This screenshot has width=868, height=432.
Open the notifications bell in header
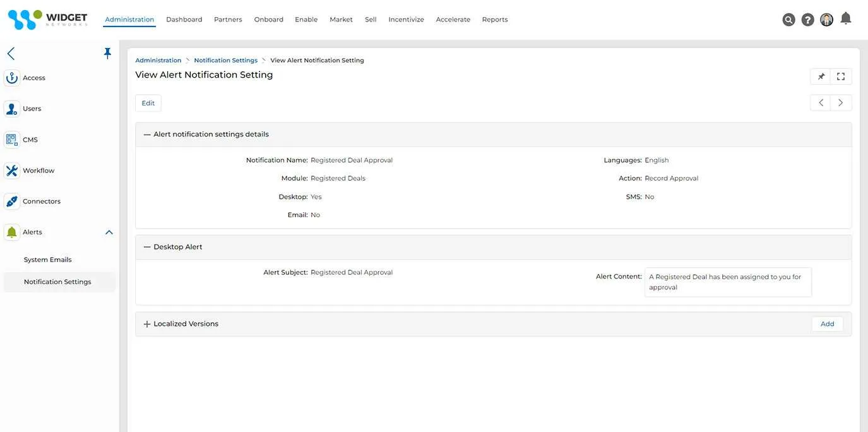[846, 18]
